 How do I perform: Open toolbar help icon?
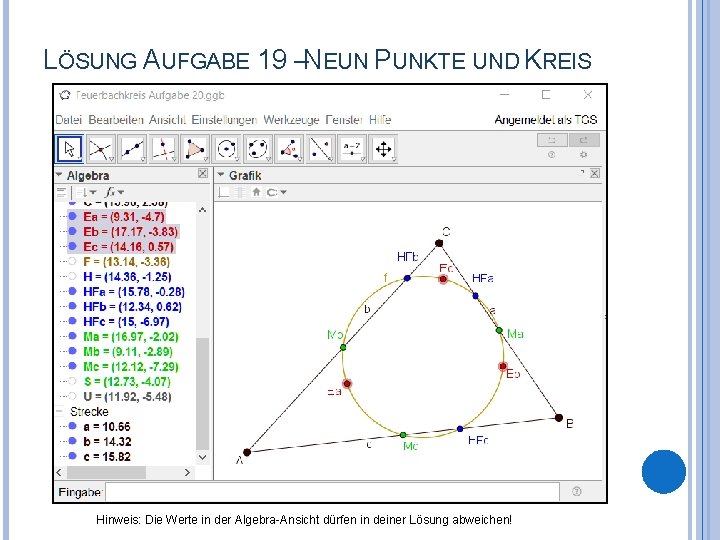(x=551, y=155)
